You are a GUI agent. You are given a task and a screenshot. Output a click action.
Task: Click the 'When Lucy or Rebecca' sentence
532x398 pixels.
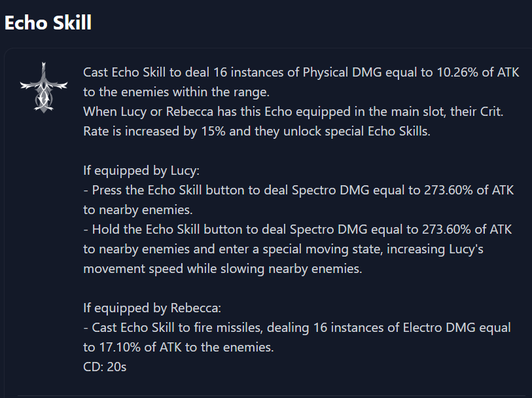(x=293, y=112)
